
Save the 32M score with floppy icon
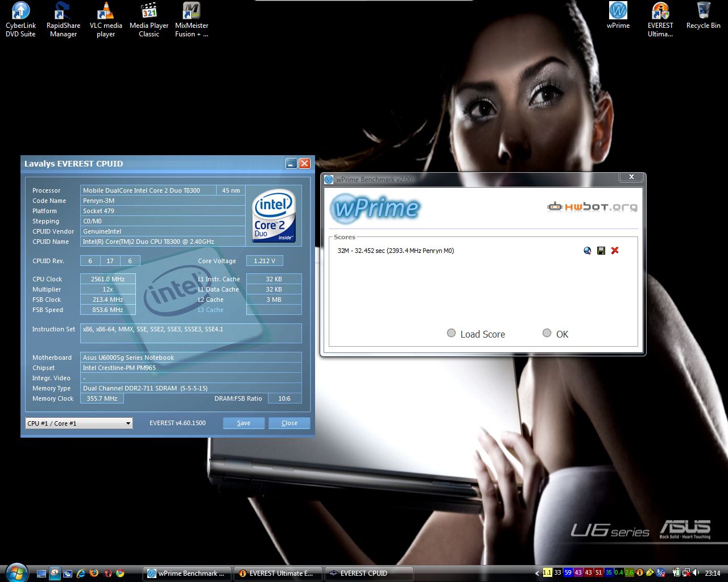[x=601, y=251]
